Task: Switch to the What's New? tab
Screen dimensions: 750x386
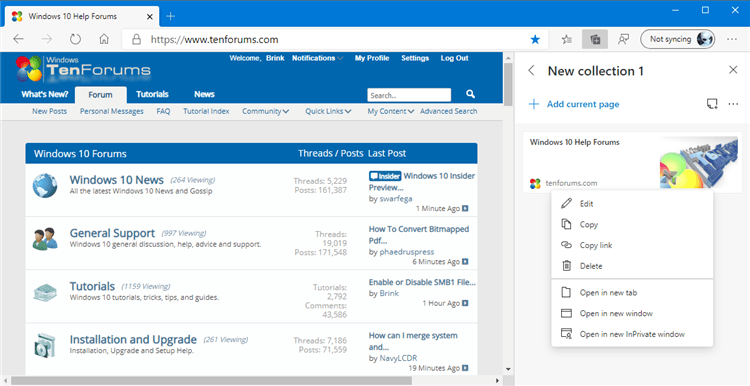Action: point(45,94)
